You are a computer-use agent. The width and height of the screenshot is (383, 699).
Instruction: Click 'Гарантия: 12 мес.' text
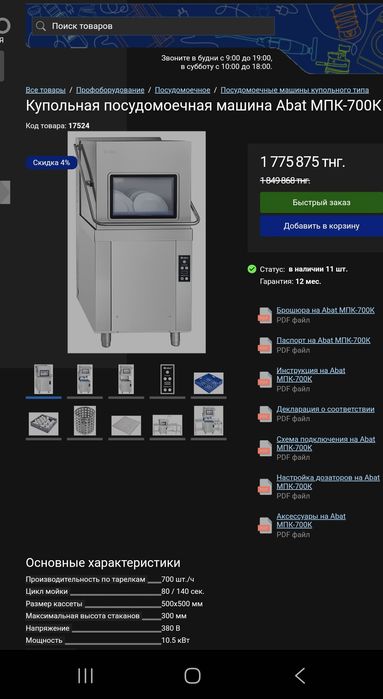[290, 282]
